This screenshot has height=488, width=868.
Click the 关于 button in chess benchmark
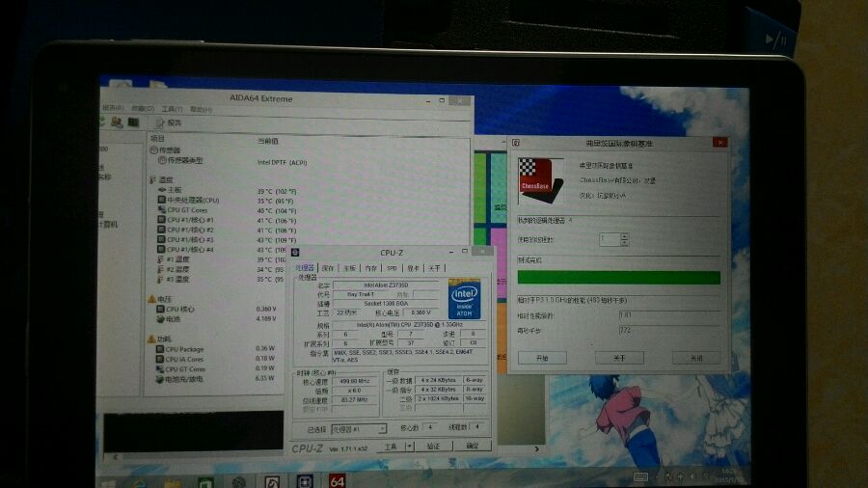(x=619, y=358)
